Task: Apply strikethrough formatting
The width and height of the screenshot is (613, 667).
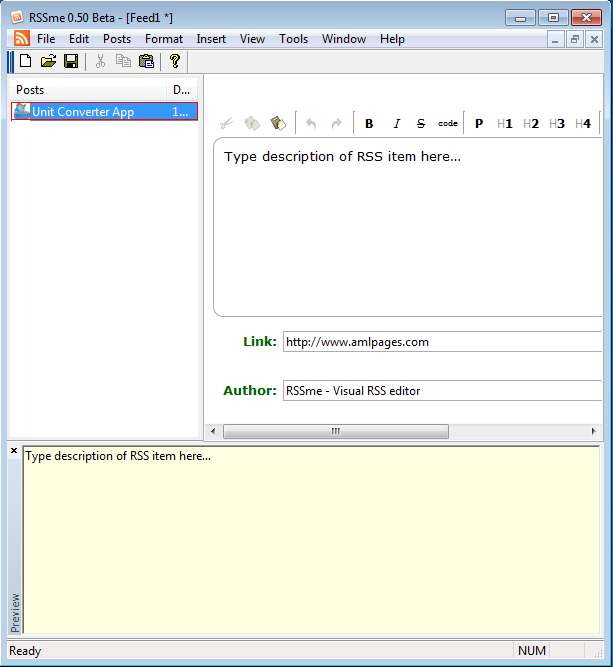Action: click(421, 124)
